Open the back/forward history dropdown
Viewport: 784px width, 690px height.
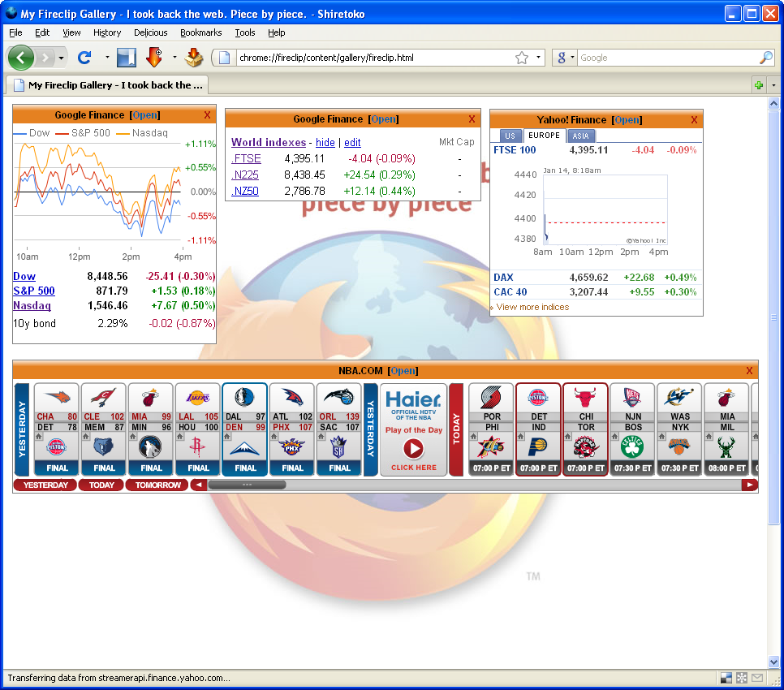(61, 58)
